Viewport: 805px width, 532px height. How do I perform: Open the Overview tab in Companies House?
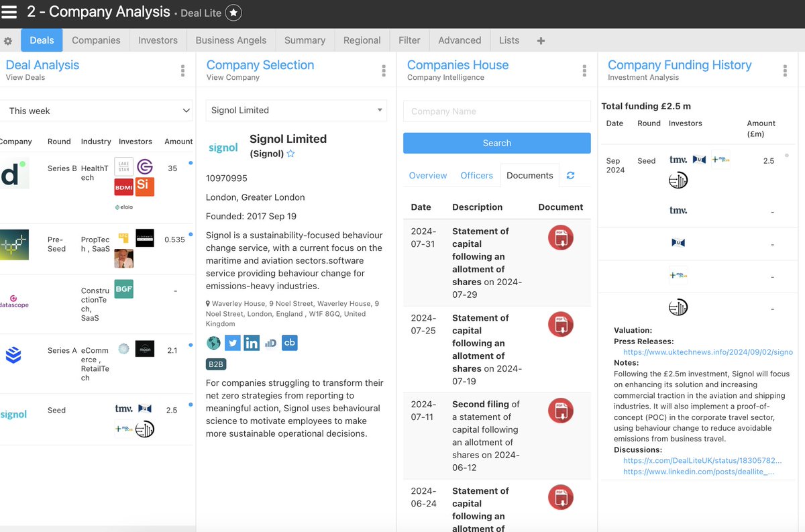click(428, 175)
